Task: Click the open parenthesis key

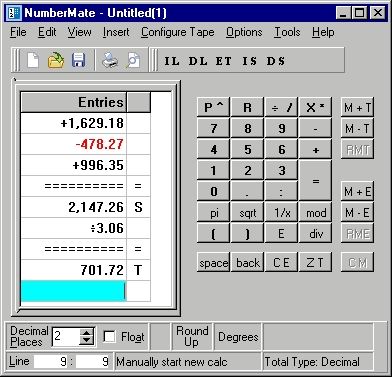Action: point(213,233)
